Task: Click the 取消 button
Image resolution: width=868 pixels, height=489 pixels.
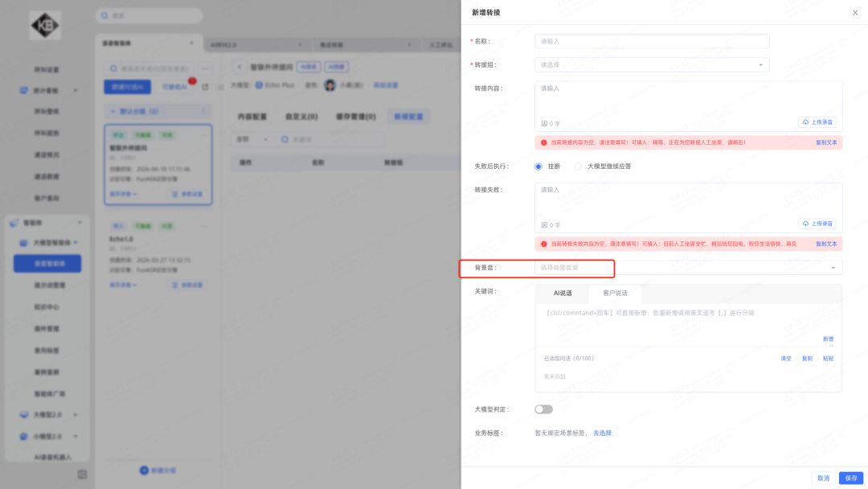Action: 823,478
